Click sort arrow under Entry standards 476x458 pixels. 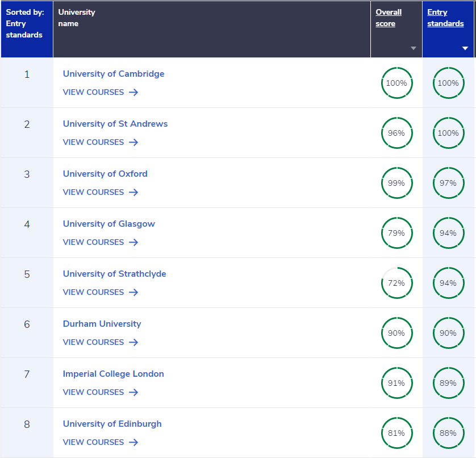[465, 48]
